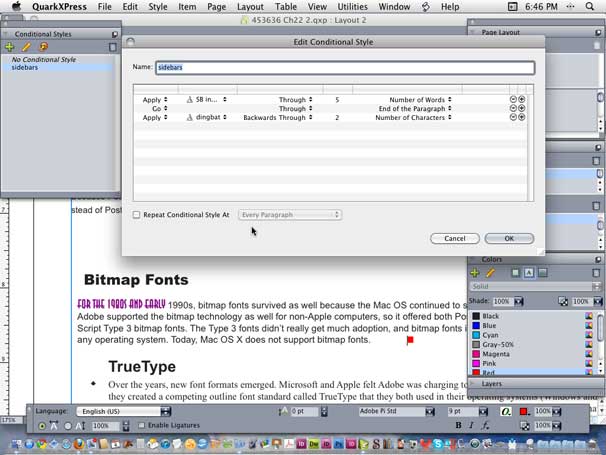Open the dingbat style sheet dropdown
This screenshot has height=455, width=606.
[207, 117]
